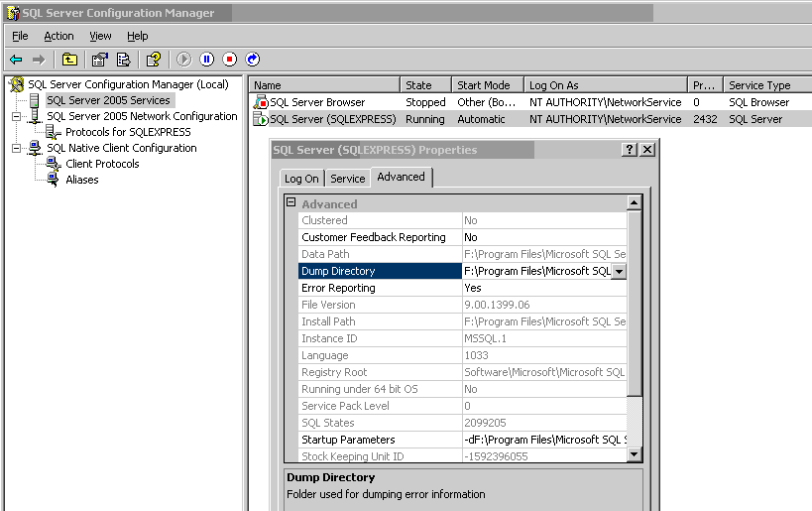This screenshot has height=511, width=812.
Task: Click the Customer Feedback Reporting 'No' value
Action: tap(470, 237)
